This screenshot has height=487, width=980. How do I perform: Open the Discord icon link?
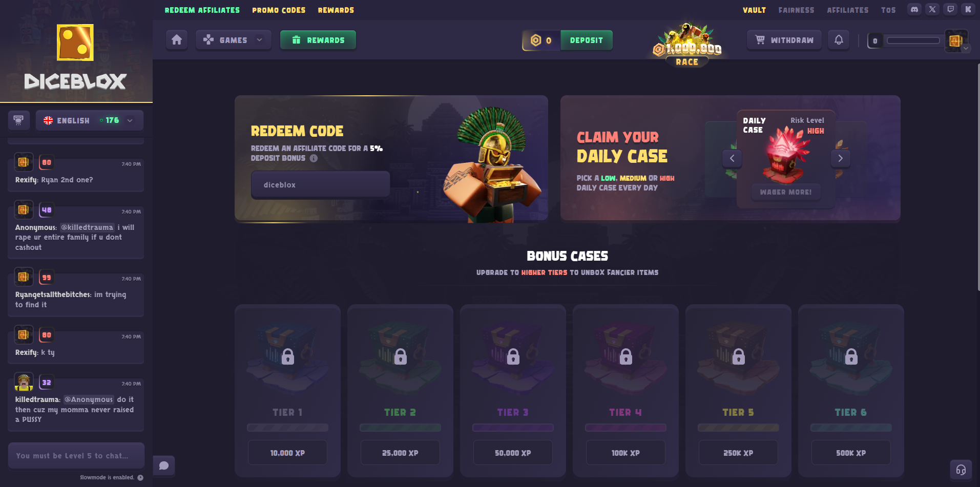[914, 9]
